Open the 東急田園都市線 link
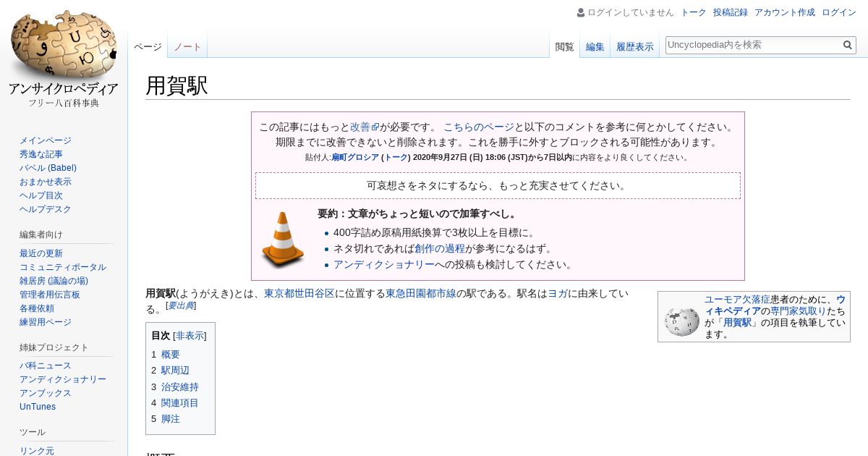This screenshot has height=456, width=868. 420,293
